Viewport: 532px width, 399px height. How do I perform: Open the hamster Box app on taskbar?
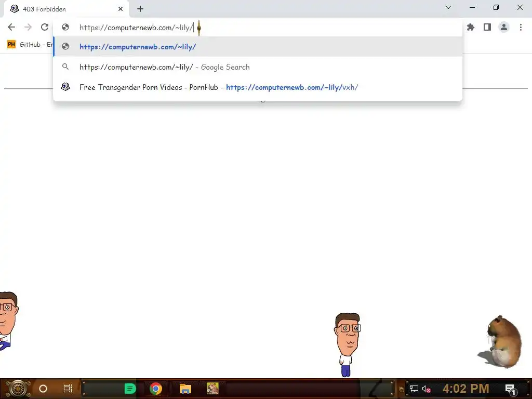coord(212,389)
